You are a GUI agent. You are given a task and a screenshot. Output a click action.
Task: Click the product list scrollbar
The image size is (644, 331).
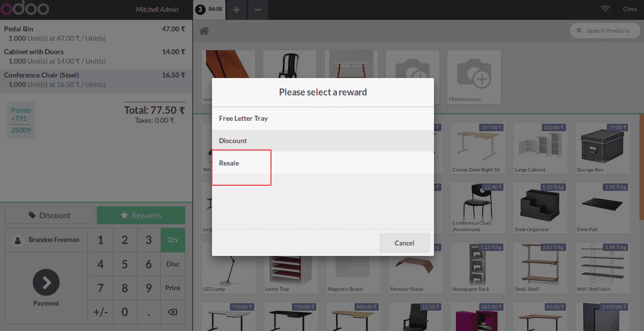pos(642,168)
